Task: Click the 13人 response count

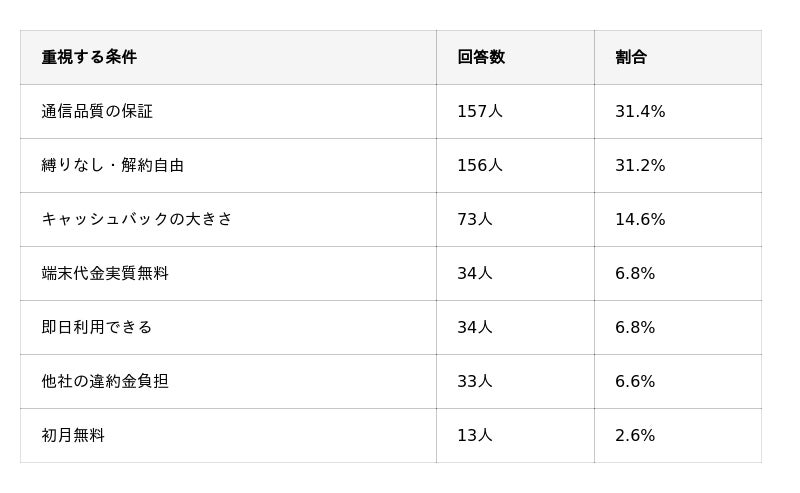Action: [x=475, y=435]
